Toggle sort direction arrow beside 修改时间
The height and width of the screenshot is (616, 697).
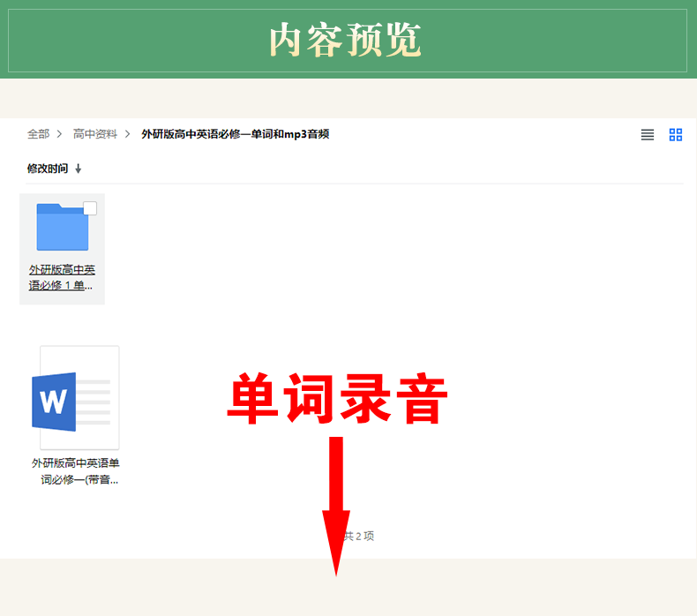point(79,169)
